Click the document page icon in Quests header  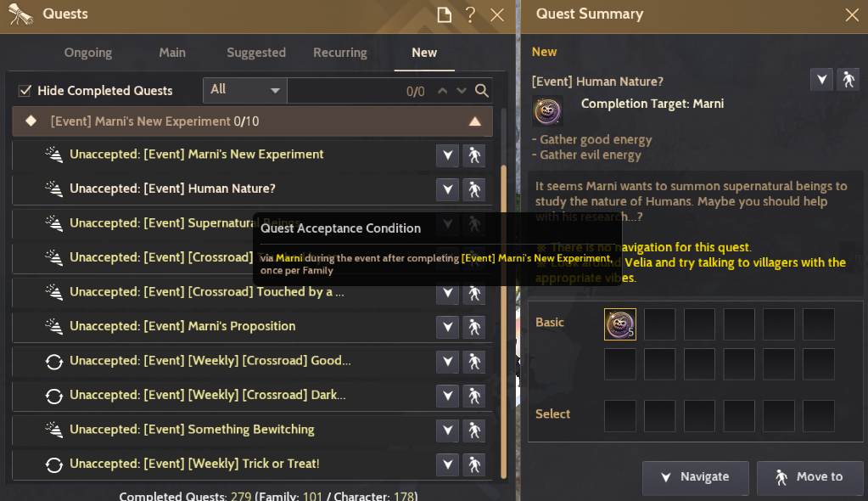[x=444, y=14]
